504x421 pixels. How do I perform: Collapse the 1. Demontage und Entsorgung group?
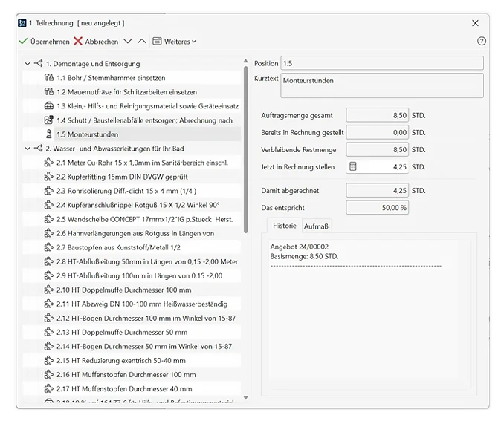point(28,64)
